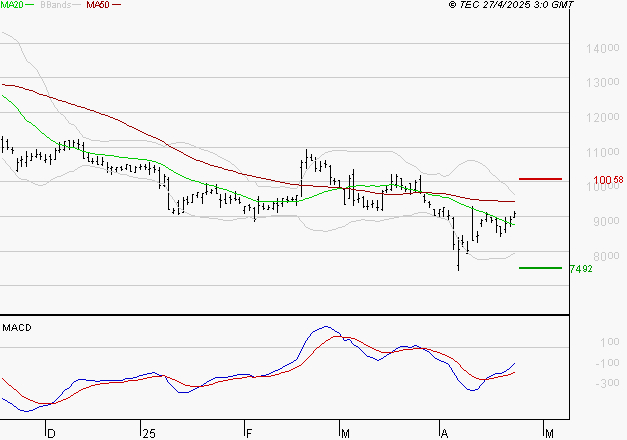The height and width of the screenshot is (440, 627).
Task: Click the D month marker on time axis
Action: [52, 433]
